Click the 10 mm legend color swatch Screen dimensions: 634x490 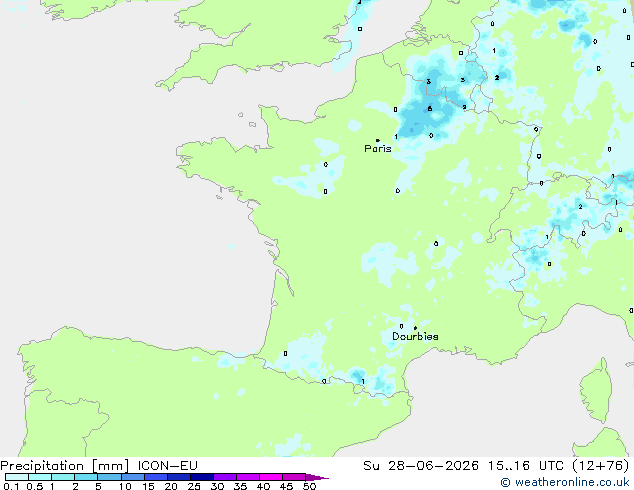pos(132,477)
